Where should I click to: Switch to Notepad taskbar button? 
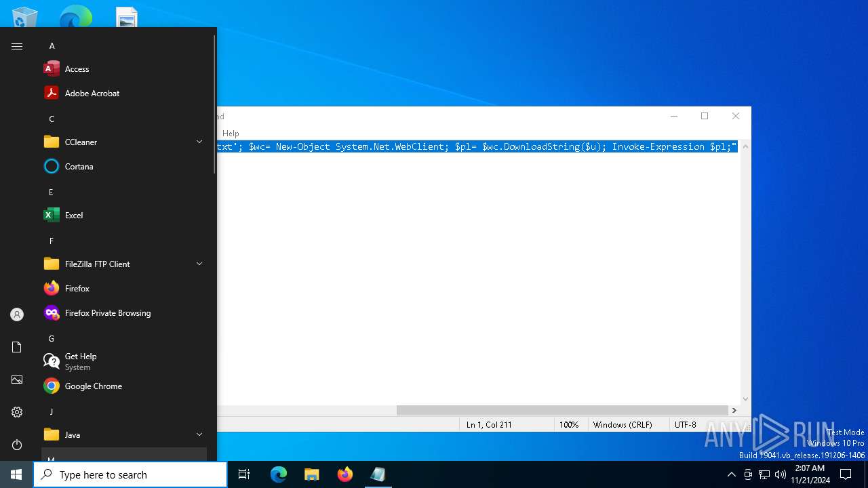(378, 474)
